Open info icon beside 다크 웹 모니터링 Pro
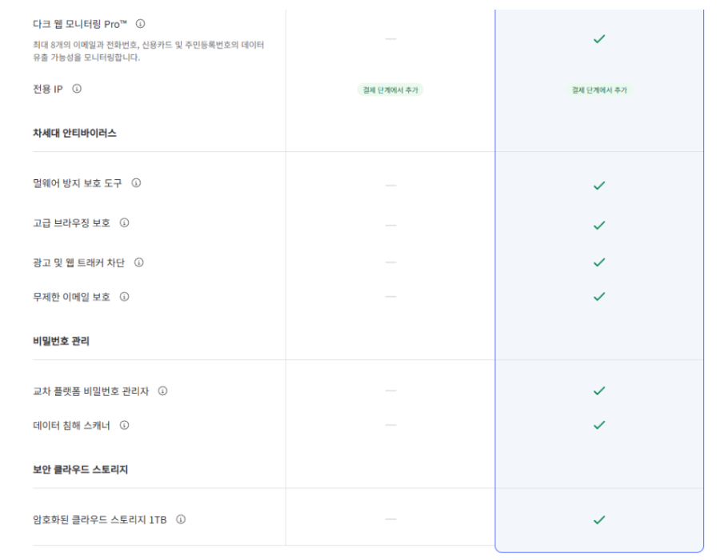 coord(140,24)
